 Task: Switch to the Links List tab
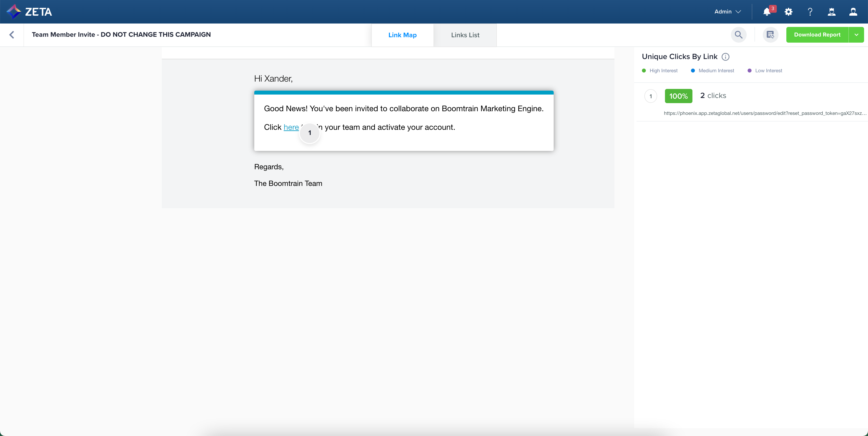click(465, 35)
